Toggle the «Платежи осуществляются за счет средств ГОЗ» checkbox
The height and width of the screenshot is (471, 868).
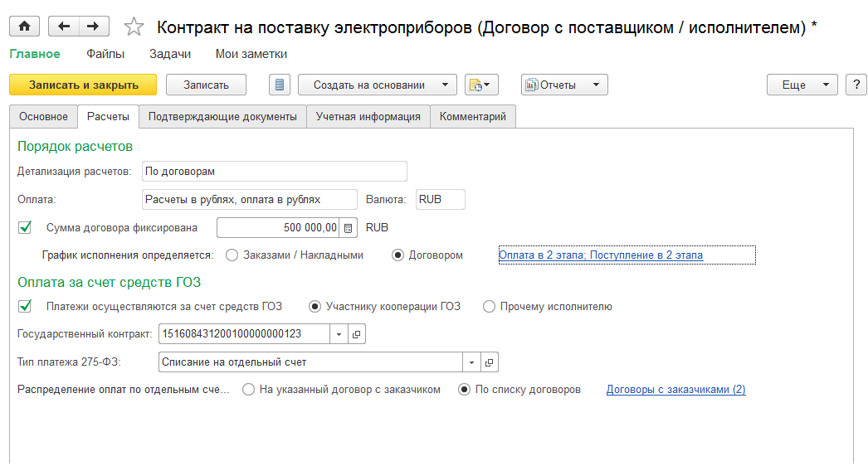(25, 306)
